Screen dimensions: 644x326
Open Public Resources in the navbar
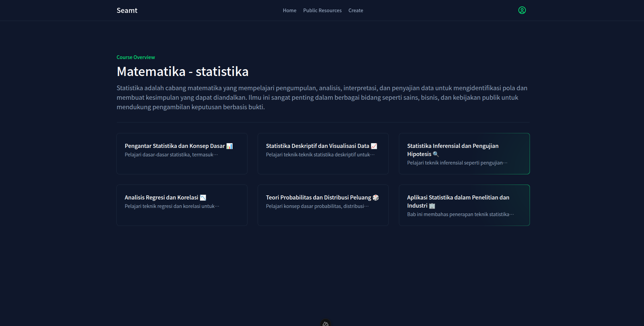pos(322,11)
